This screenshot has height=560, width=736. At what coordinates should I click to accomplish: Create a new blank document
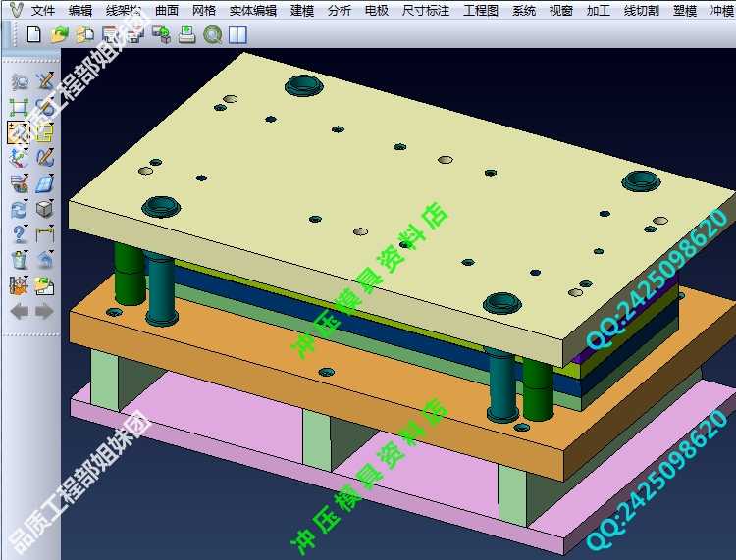click(33, 34)
